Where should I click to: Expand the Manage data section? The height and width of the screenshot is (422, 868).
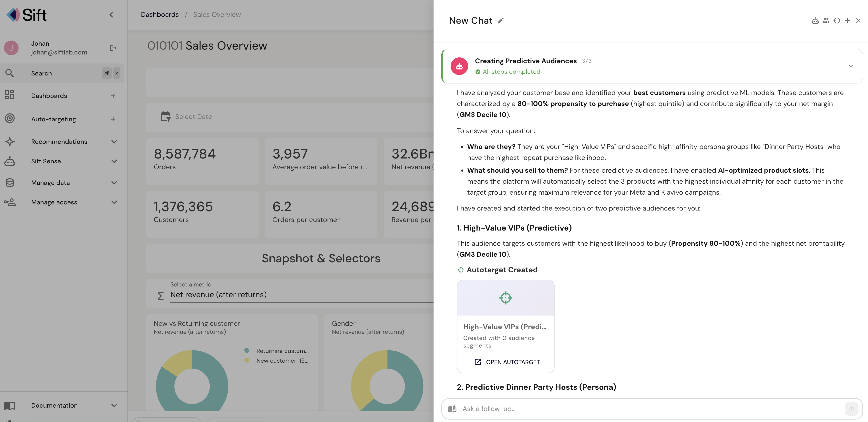pos(114,183)
